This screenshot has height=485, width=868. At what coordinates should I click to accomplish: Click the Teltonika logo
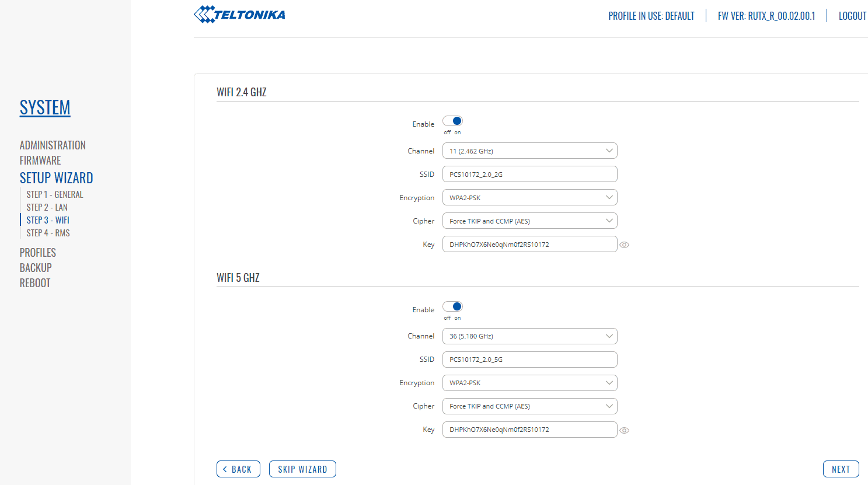point(239,15)
